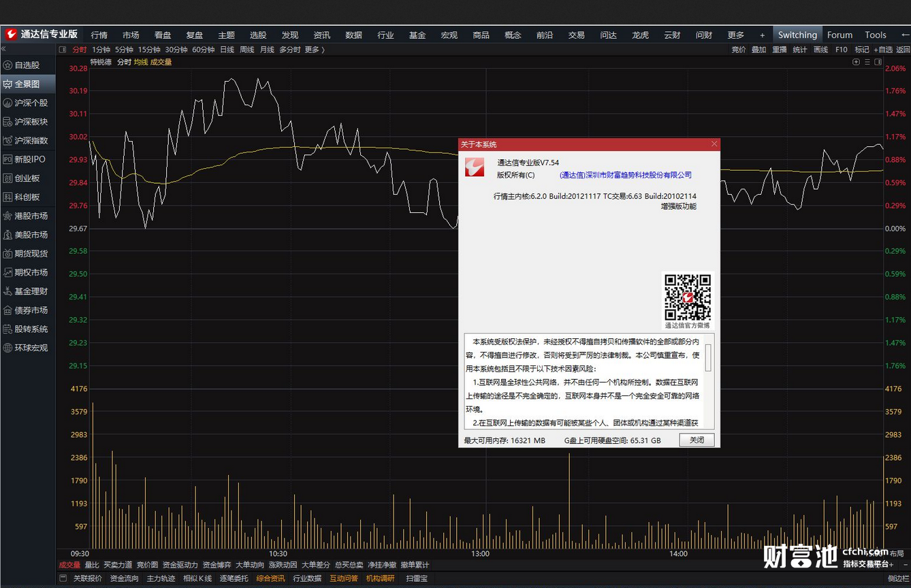Click the circled up-arrow icon above chart
The height and width of the screenshot is (588, 911).
click(x=857, y=62)
